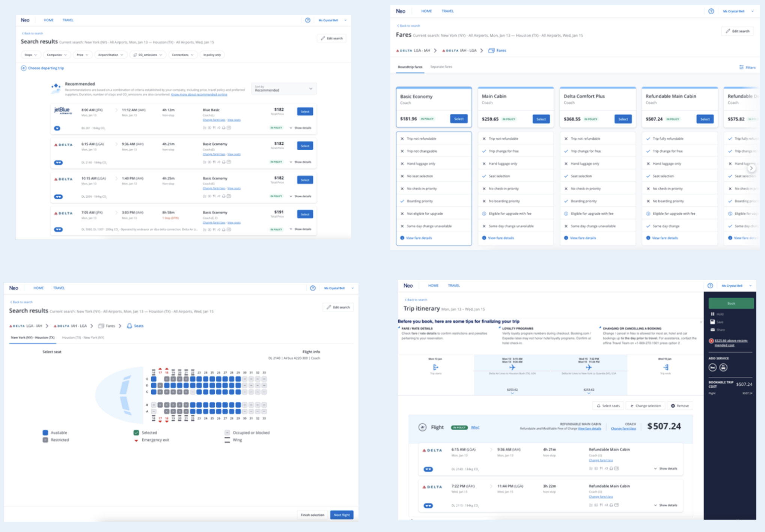Pick available seat A in row 24
Viewport: 765px width, 532px height.
(206, 412)
